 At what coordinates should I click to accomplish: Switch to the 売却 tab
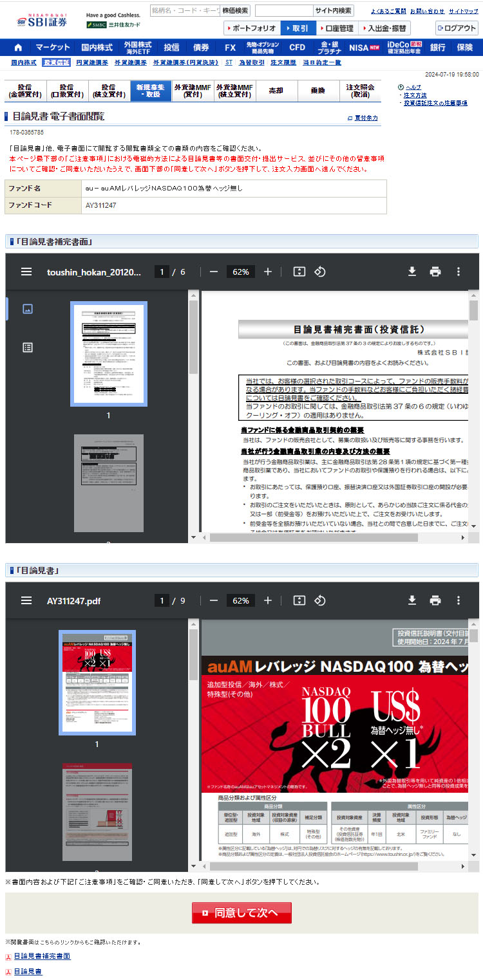coord(276,91)
